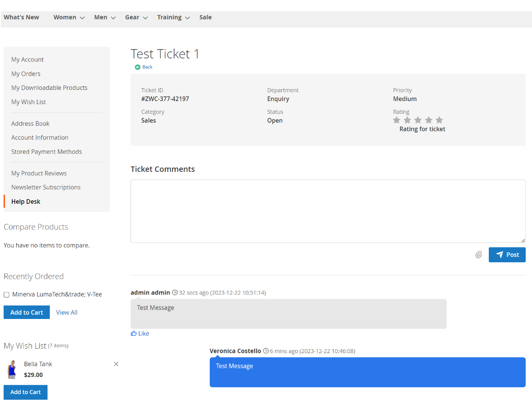Click the send icon inside the Post button
Screen dimensions: 532x404
point(499,254)
